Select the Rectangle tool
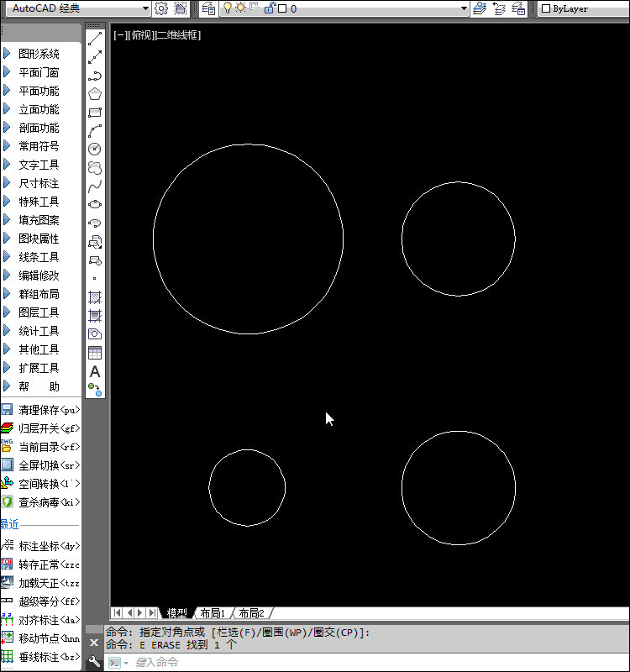The height and width of the screenshot is (672, 630). [x=95, y=113]
